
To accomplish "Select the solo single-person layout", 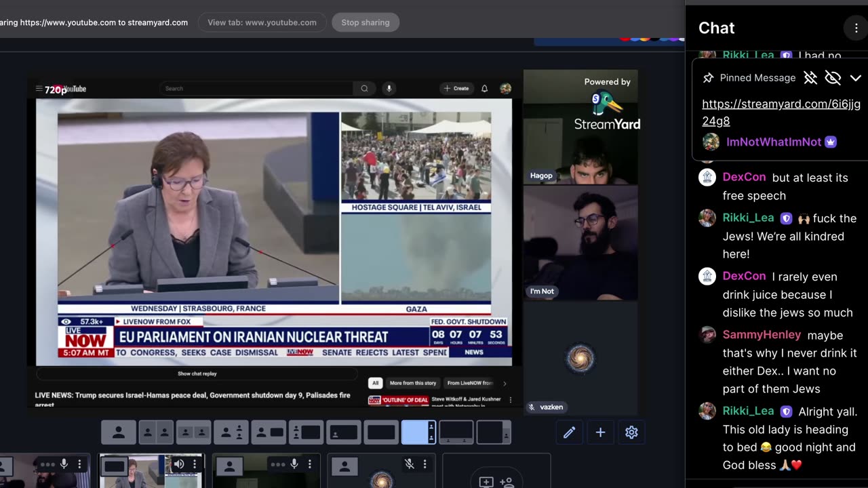I will (x=119, y=432).
